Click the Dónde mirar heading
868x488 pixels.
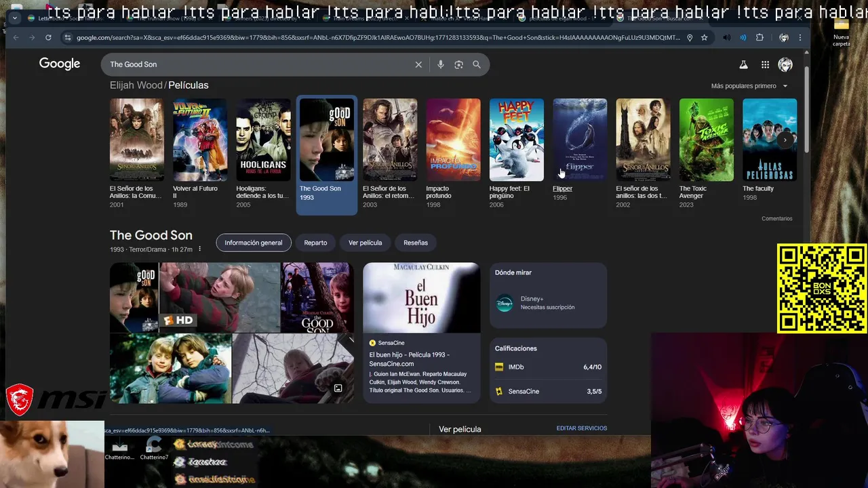[x=513, y=272]
